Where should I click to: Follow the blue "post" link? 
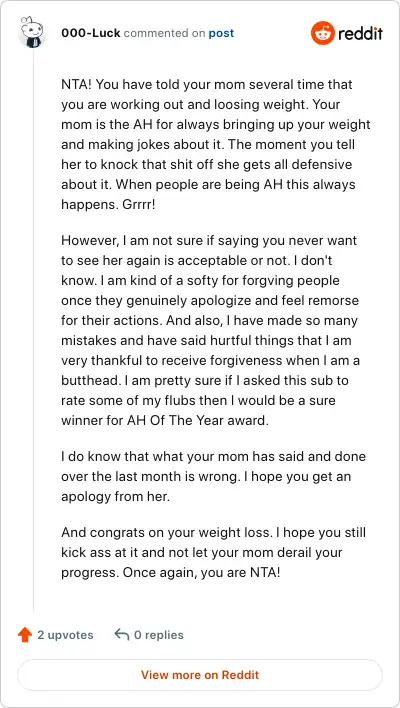click(221, 33)
